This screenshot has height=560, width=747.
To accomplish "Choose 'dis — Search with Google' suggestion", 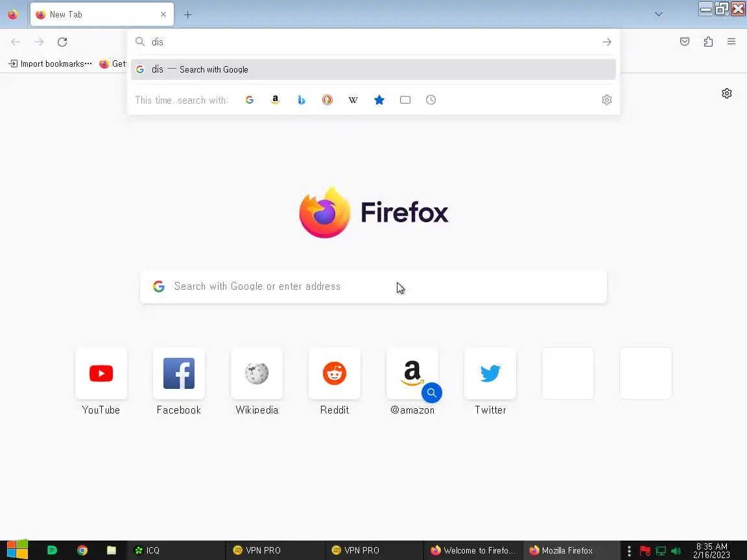I will [373, 69].
